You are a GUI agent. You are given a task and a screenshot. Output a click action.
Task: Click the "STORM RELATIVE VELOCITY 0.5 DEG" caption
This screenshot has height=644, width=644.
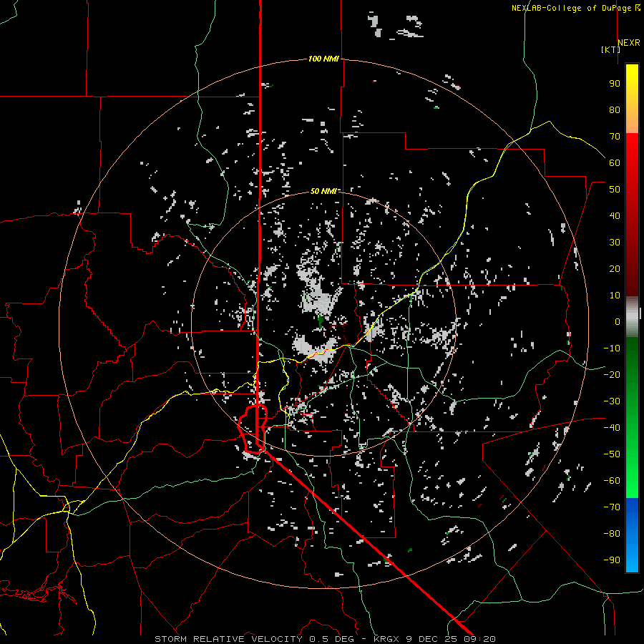pyautogui.click(x=254, y=639)
